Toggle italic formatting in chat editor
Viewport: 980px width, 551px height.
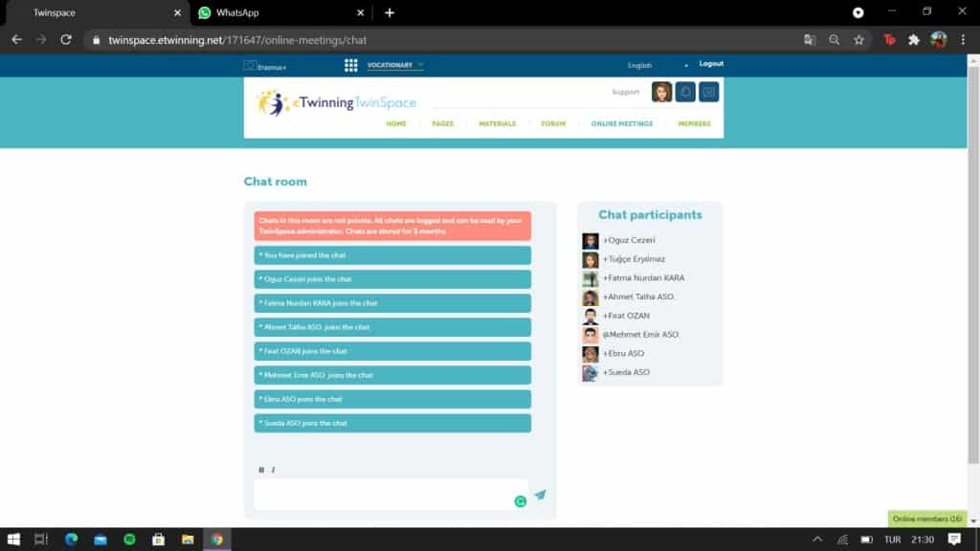pyautogui.click(x=273, y=470)
